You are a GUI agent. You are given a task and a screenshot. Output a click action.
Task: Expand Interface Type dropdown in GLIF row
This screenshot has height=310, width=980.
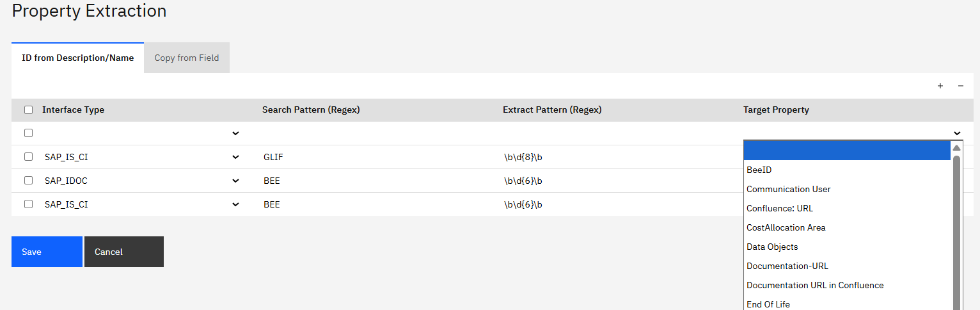[235, 157]
